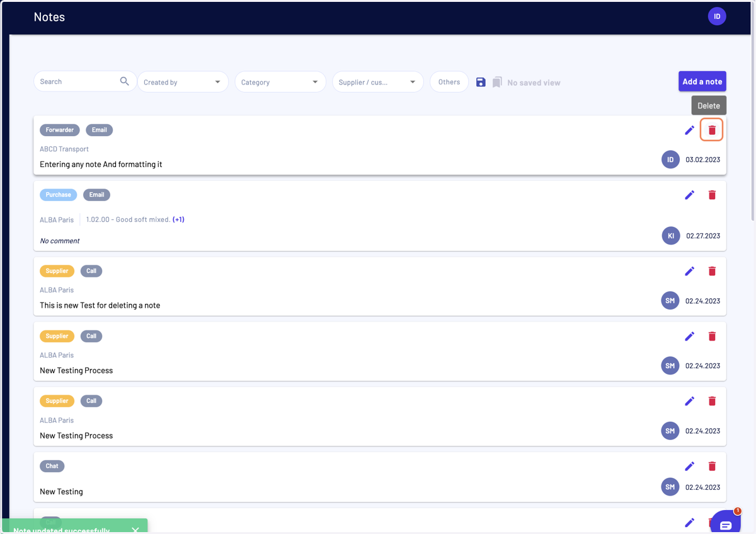Edit the 'New Testing' Chat note
The width and height of the screenshot is (756, 534).
point(690,466)
